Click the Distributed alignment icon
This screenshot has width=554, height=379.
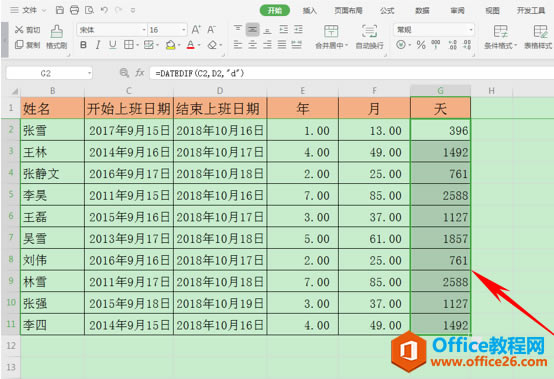point(296,45)
